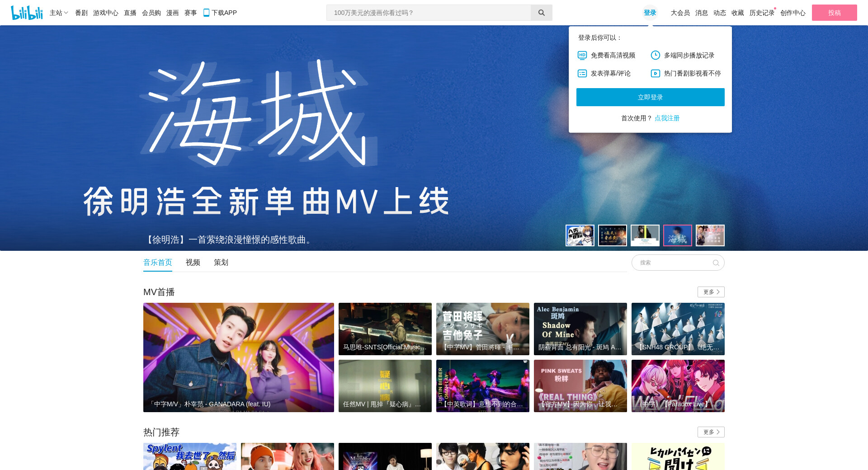The width and height of the screenshot is (868, 470).
Task: Open the 任然MV 疑心病 video
Action: point(385,386)
